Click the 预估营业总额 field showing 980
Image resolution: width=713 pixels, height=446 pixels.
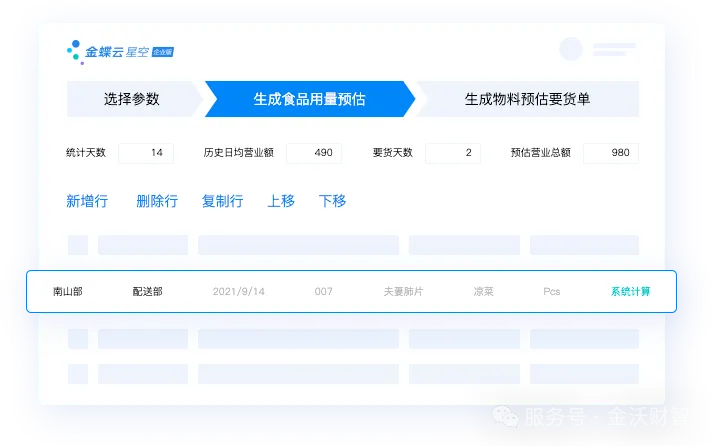click(611, 153)
